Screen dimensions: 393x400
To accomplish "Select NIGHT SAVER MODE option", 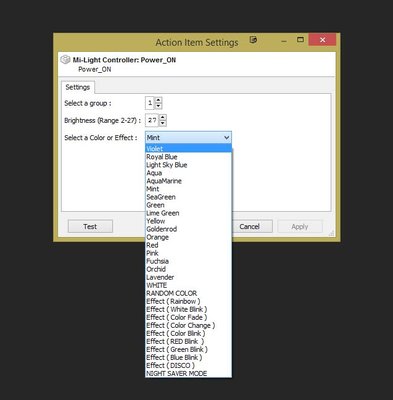I will [x=188, y=373].
